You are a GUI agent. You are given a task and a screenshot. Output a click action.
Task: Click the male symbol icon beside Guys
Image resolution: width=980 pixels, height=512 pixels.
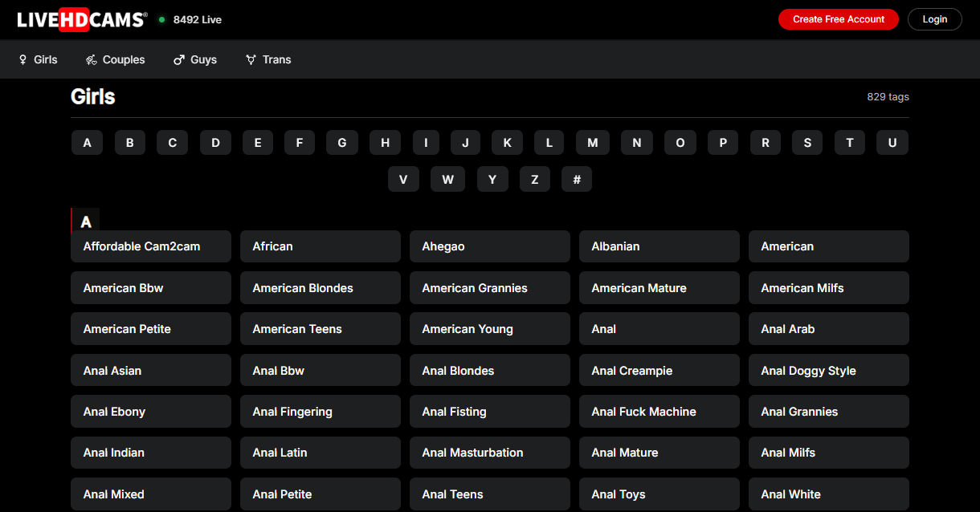[x=179, y=60]
